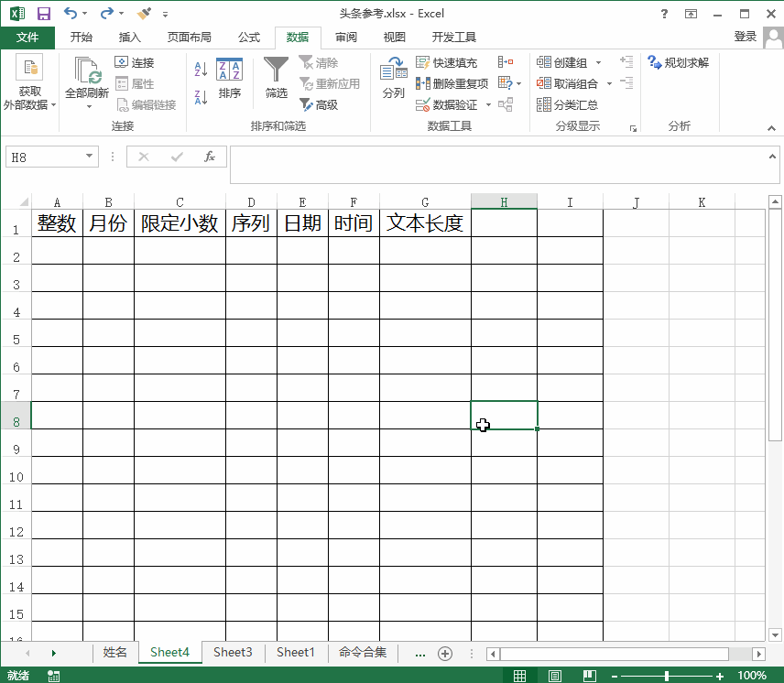
Task: Open Customize Quick Access Toolbar dropdown
Action: tap(165, 14)
